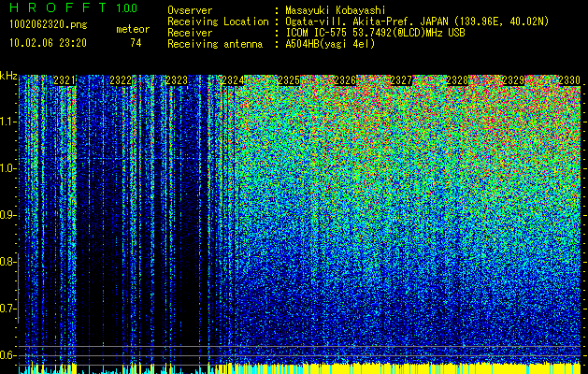Click the 2325 time marker
This screenshot has width=588, height=374.
click(289, 80)
